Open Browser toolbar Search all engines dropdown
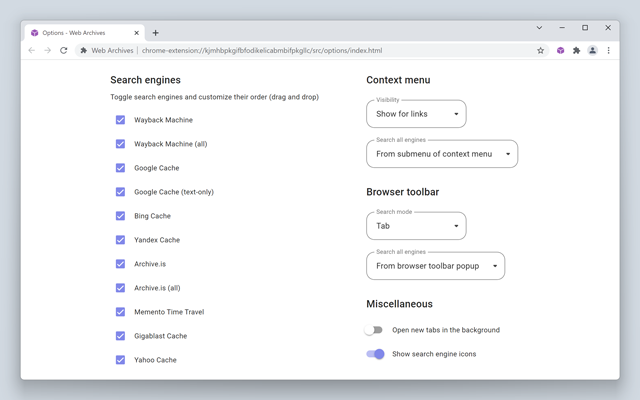Viewport: 640px width, 400px height. tap(435, 266)
